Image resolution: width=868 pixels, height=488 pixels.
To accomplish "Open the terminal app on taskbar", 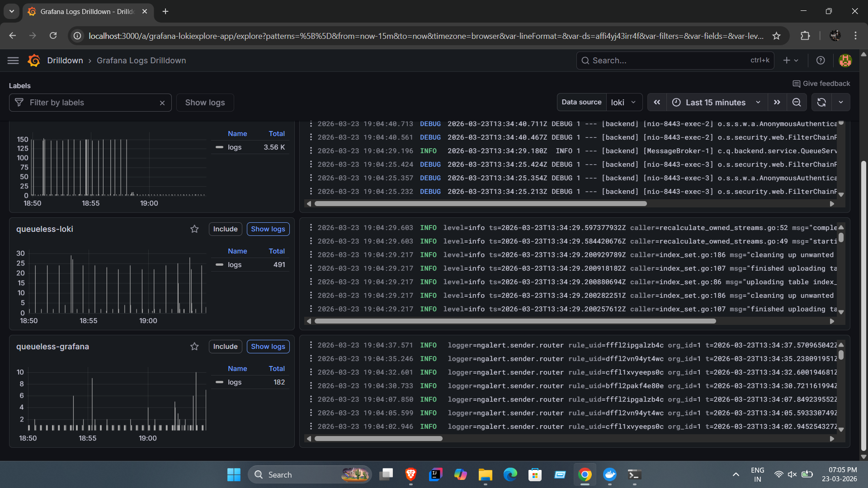I will 634,474.
